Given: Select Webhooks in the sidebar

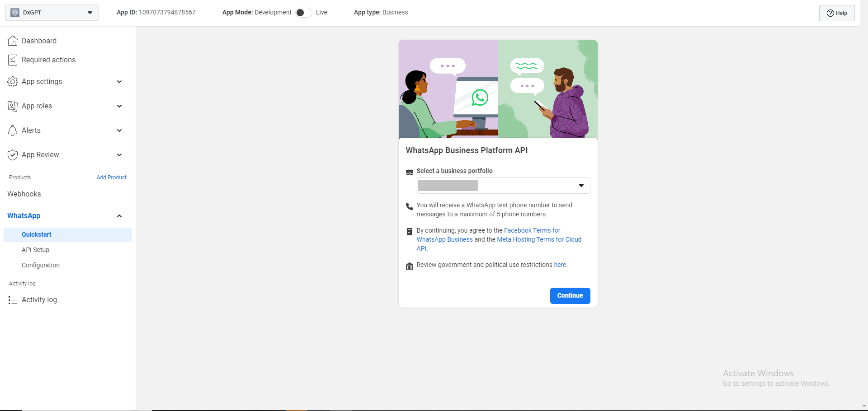Looking at the screenshot, I should pyautogui.click(x=24, y=194).
